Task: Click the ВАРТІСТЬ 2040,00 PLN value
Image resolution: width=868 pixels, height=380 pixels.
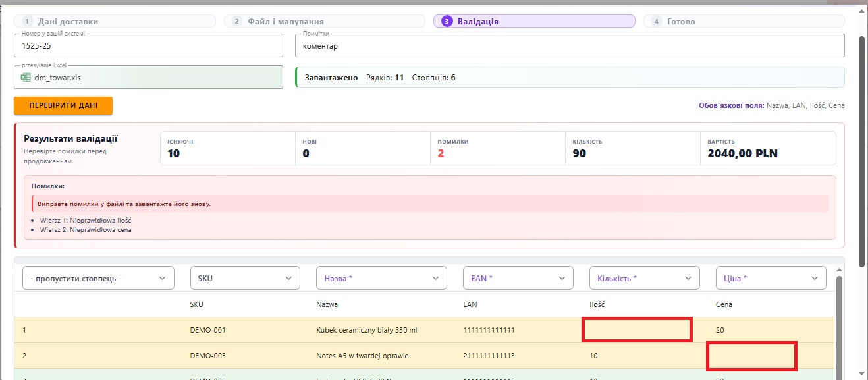Action: pos(742,154)
